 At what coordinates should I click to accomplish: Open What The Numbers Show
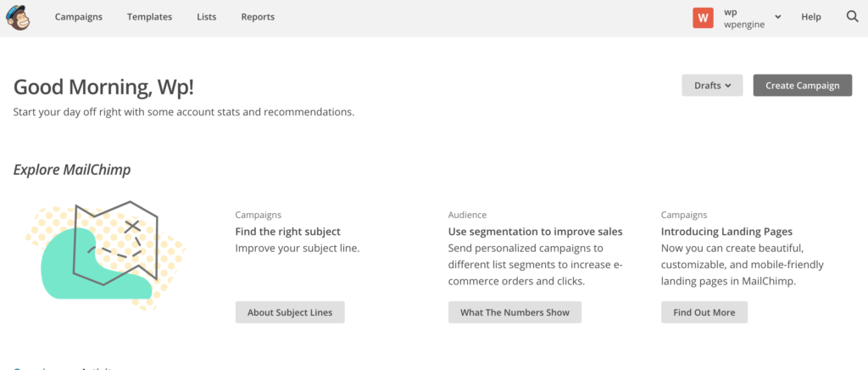tap(515, 312)
